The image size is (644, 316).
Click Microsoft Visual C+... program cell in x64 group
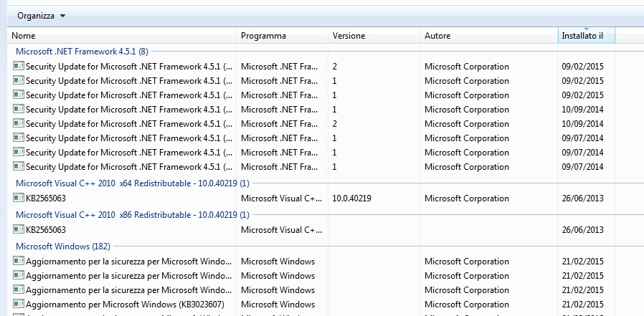(x=281, y=198)
